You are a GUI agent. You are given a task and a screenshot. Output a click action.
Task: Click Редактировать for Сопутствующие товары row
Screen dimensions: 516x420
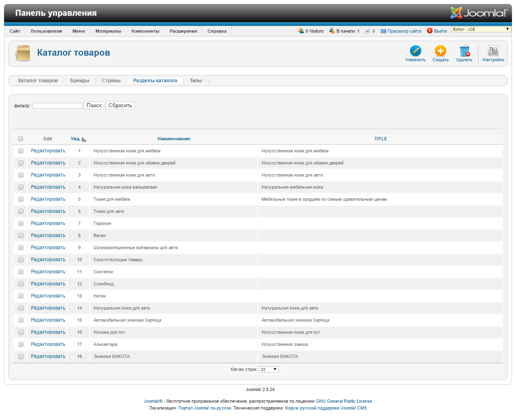(48, 260)
